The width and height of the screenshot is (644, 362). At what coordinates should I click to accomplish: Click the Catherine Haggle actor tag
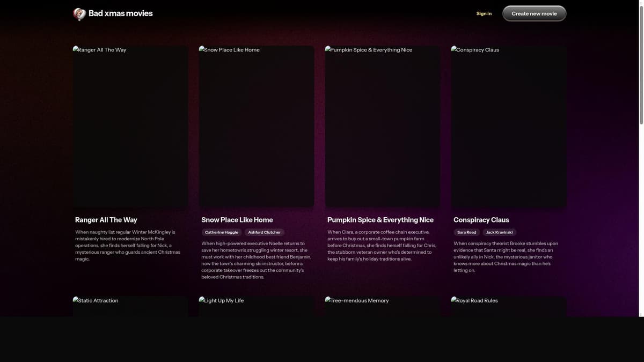[x=221, y=232]
